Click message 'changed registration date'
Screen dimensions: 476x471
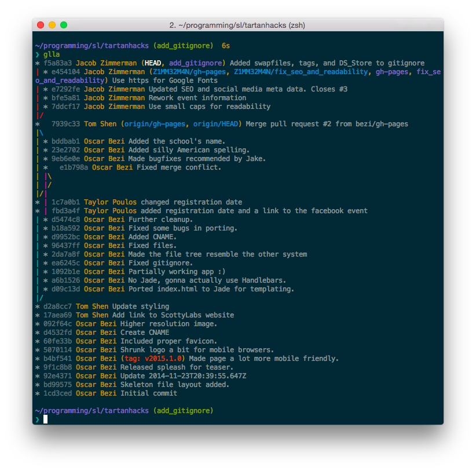[x=192, y=202]
